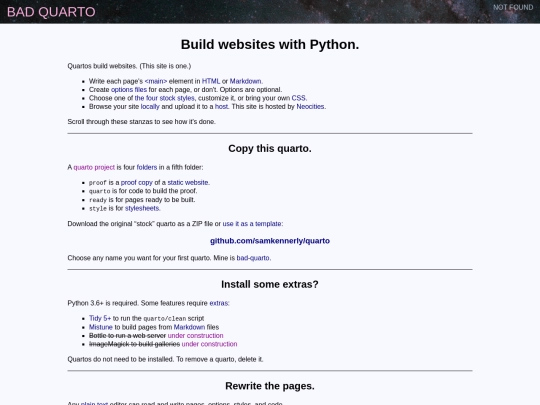The image size is (540, 405).
Task: Click the Install some extras? heading
Action: [x=270, y=284]
